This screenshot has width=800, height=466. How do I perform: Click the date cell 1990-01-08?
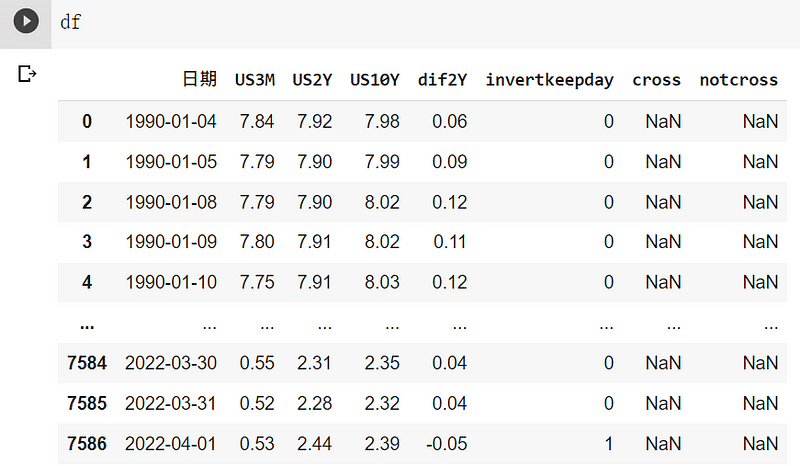pyautogui.click(x=171, y=202)
